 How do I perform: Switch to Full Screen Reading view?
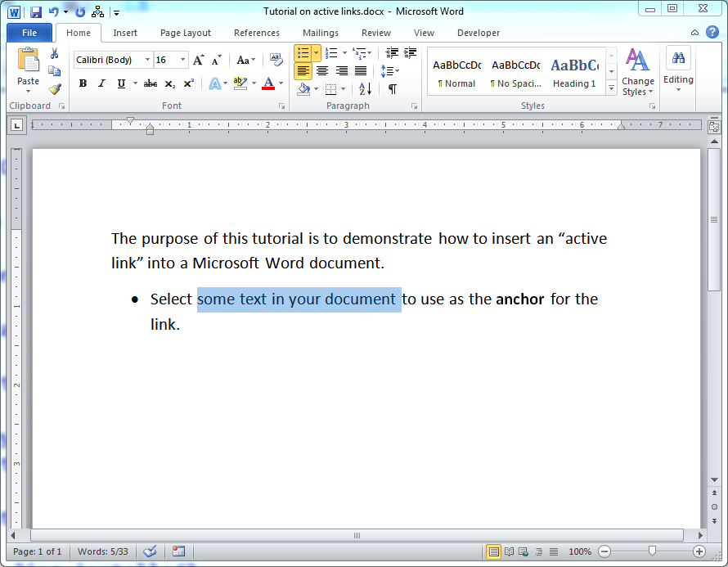tap(509, 551)
